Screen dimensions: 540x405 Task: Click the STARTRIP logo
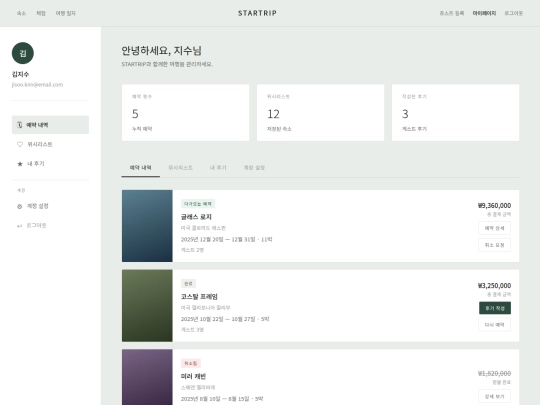(x=257, y=13)
